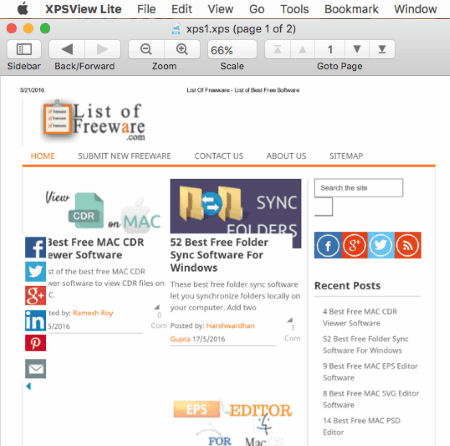This screenshot has height=446, width=450.
Task: Click the List of Freeware logo
Action: [94, 121]
